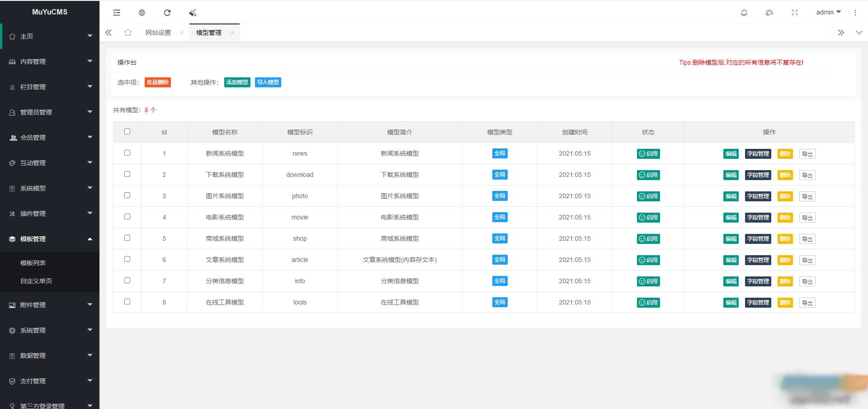Open the site preview via globe icon

tap(142, 13)
